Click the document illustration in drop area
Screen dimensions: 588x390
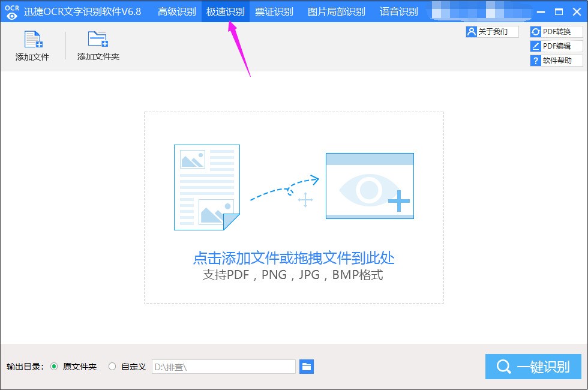coord(207,187)
